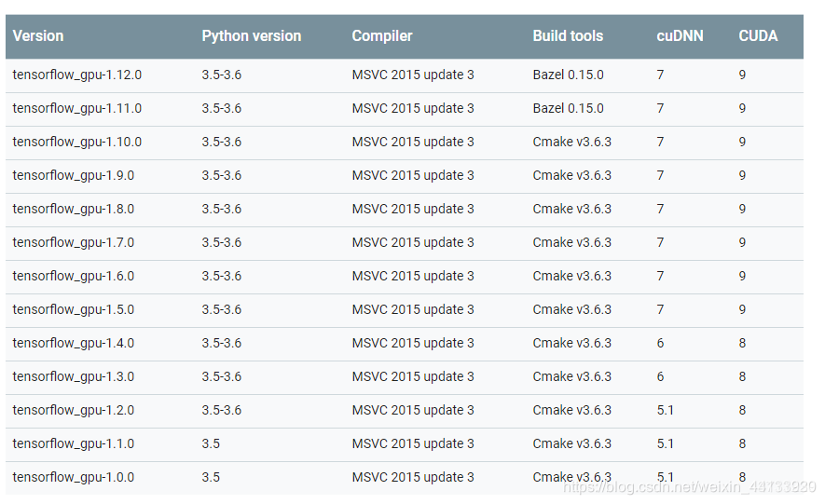This screenshot has width=825, height=504.
Task: Click CUDA value 9 in the 1.12.0 row
Action: click(x=742, y=75)
